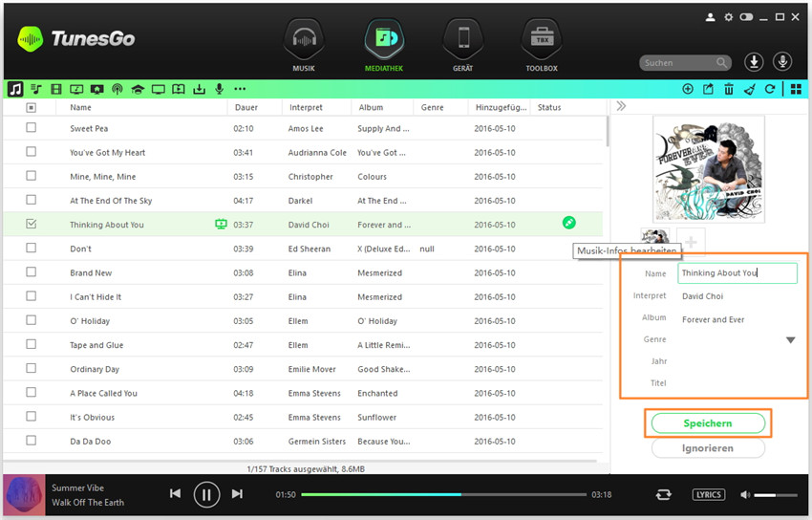812x520 pixels.
Task: Sort by the Dauer column header
Action: (x=246, y=107)
